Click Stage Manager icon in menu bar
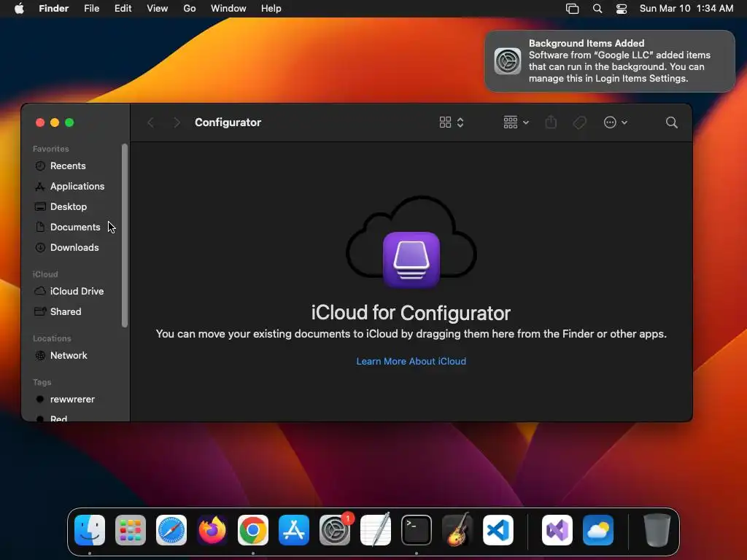The width and height of the screenshot is (747, 560). (572, 9)
